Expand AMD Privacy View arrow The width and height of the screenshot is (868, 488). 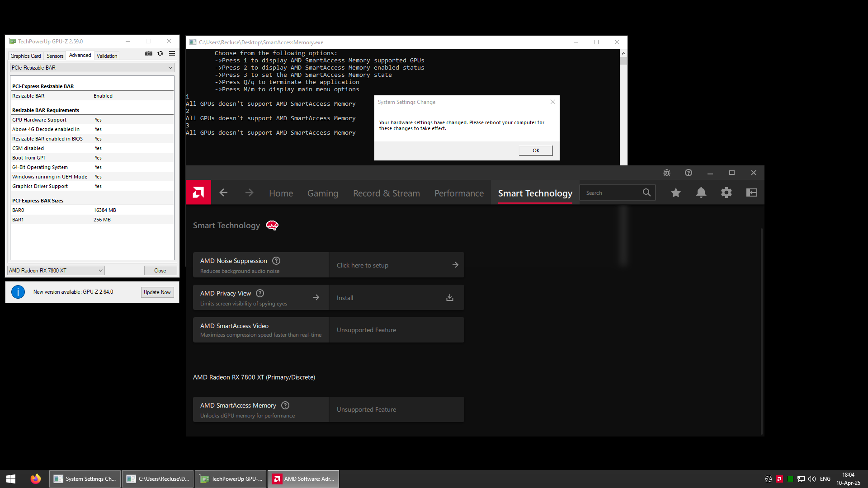coord(316,297)
